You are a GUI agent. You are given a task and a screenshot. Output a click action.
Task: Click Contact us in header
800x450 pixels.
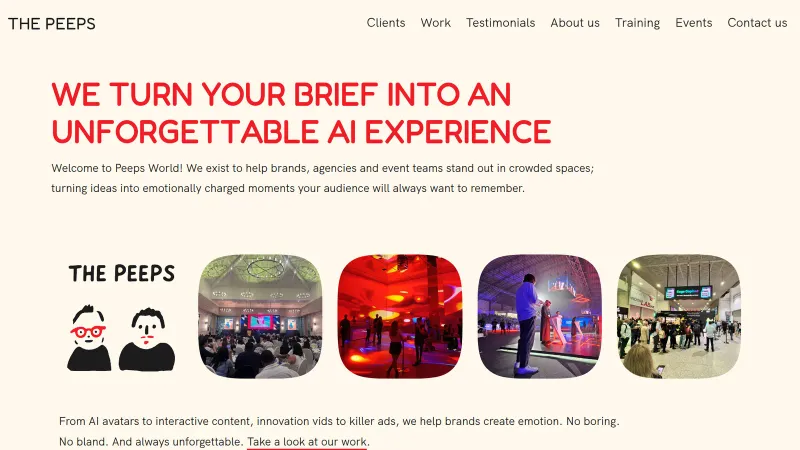coord(757,23)
